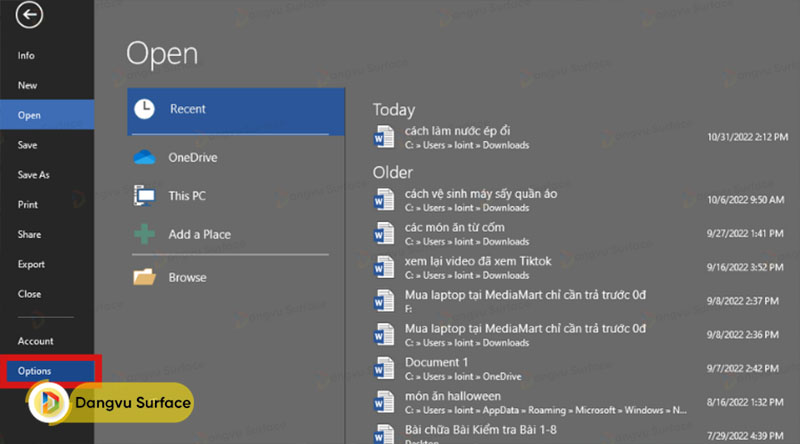Go to the Account page
Screen dimensions: 800x444
pyautogui.click(x=35, y=341)
